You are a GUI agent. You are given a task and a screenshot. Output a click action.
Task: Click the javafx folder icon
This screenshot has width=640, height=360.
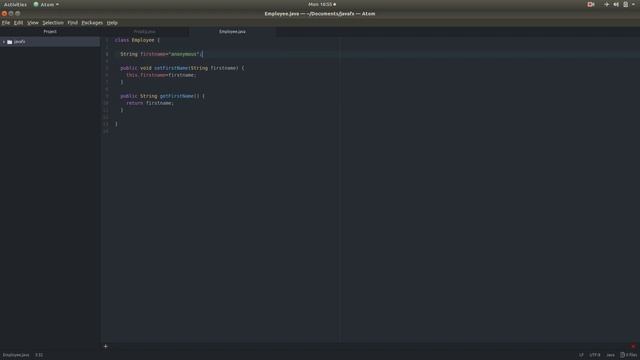coord(10,42)
